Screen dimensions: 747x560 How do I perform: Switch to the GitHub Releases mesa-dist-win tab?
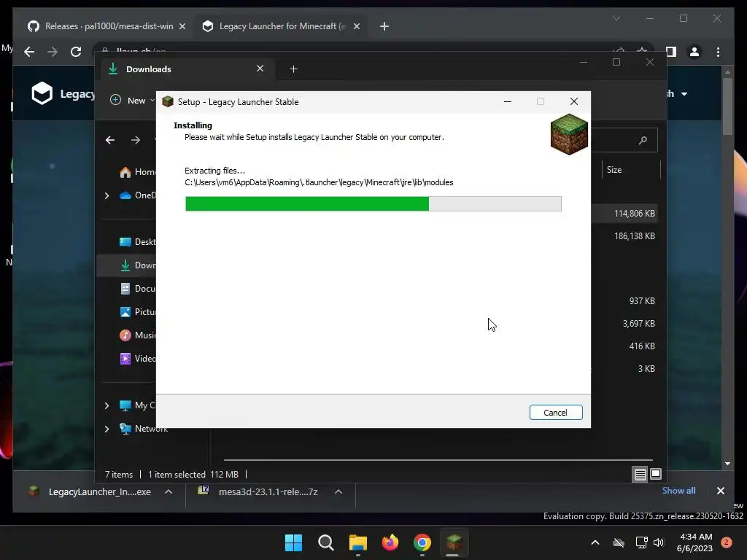click(109, 26)
